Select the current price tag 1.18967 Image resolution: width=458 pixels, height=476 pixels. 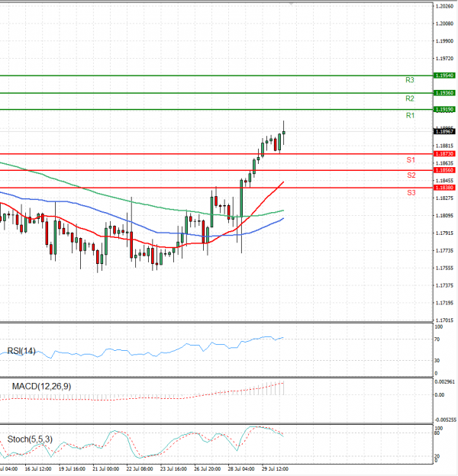[x=444, y=131]
